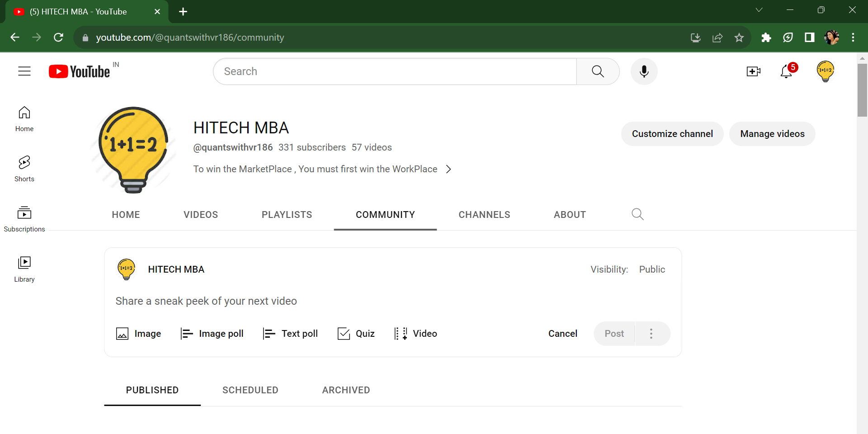Create an Image poll post
Screen dimensions: 868x434
pos(212,334)
